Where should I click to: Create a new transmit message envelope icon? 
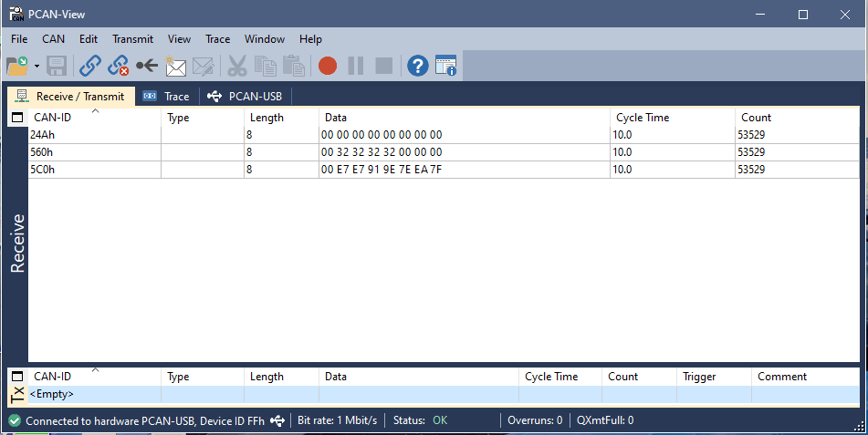coord(175,66)
